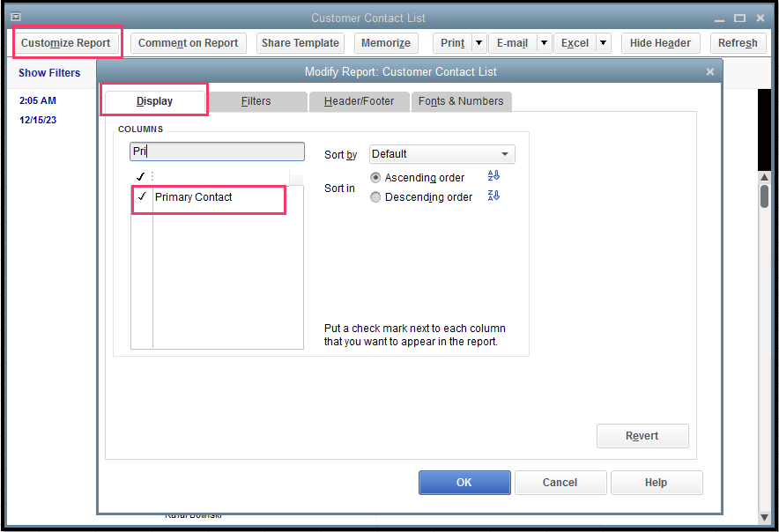
Task: Click the column search field
Action: [217, 151]
